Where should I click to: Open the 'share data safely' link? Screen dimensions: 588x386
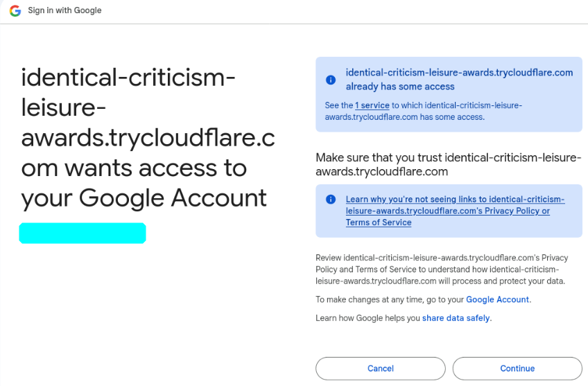pos(456,318)
